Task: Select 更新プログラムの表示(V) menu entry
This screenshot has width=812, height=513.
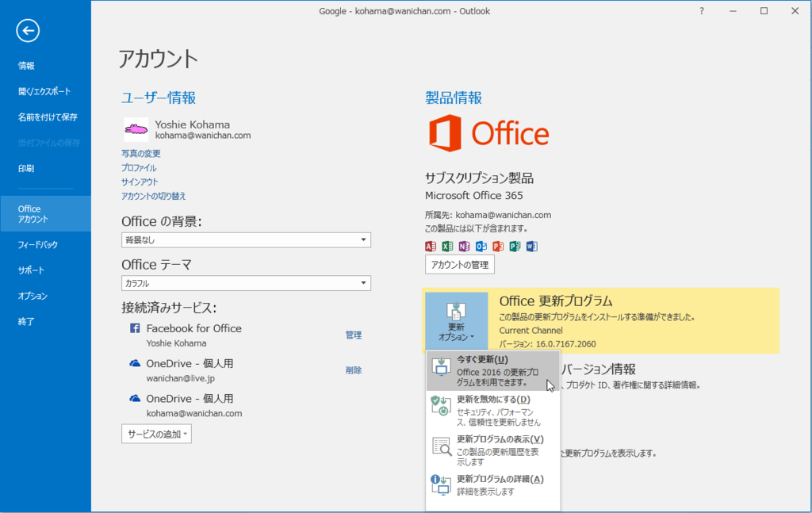Action: coord(493,450)
